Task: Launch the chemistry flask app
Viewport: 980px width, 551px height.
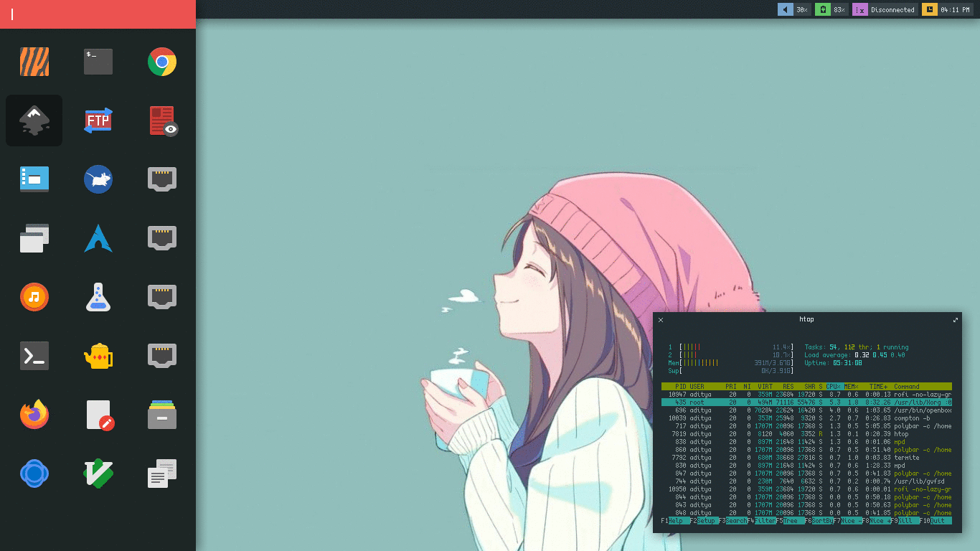Action: click(98, 296)
